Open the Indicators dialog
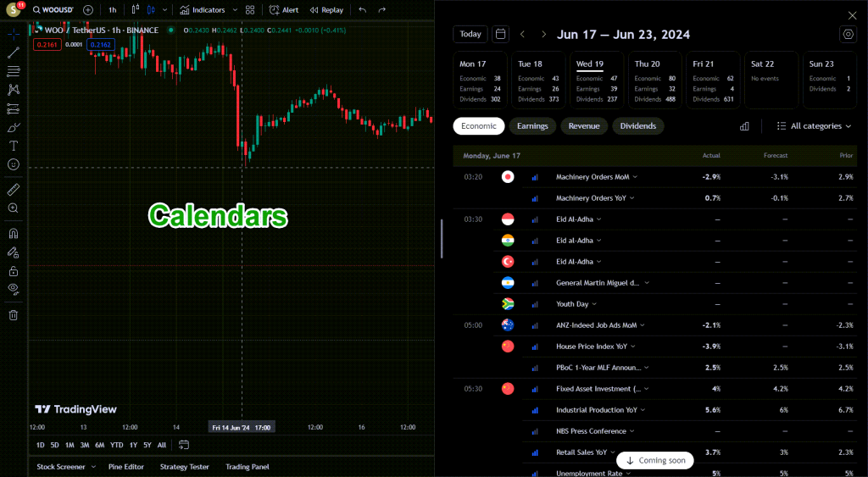 pos(202,10)
